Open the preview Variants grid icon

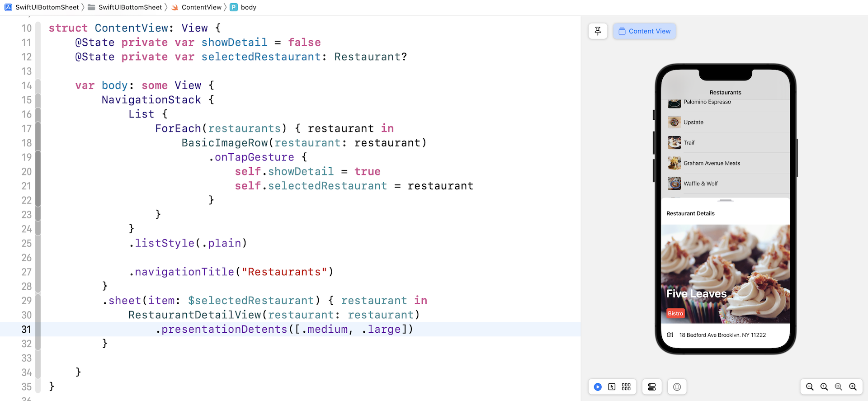626,387
